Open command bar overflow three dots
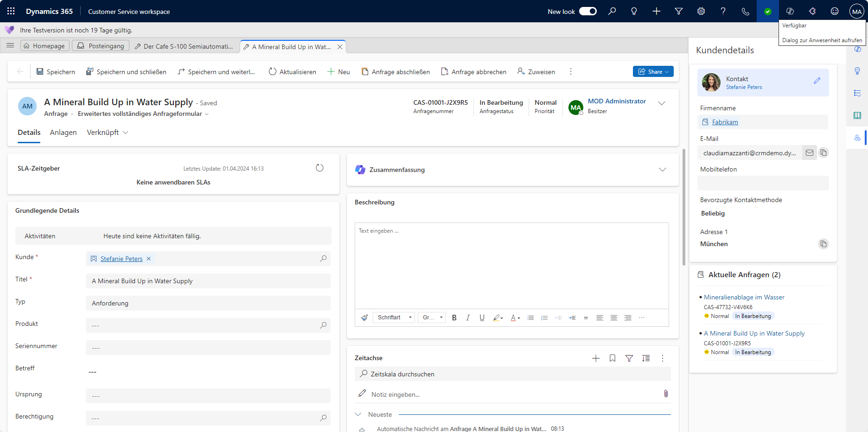Viewport: 868px width, 432px height. pos(571,72)
